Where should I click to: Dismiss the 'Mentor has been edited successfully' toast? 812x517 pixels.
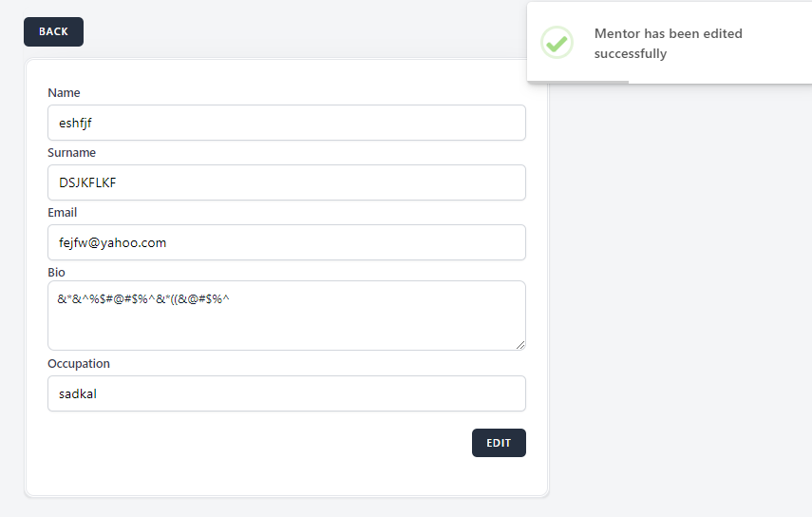click(669, 44)
